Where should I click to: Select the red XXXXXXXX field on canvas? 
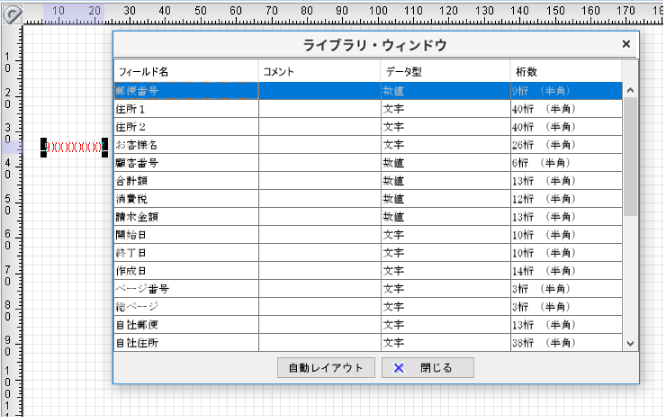75,148
